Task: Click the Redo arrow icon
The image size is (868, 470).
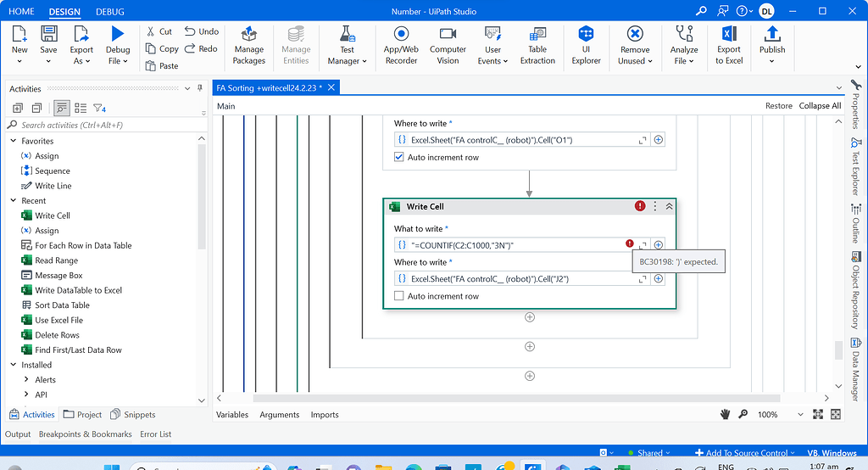Action: click(190, 48)
